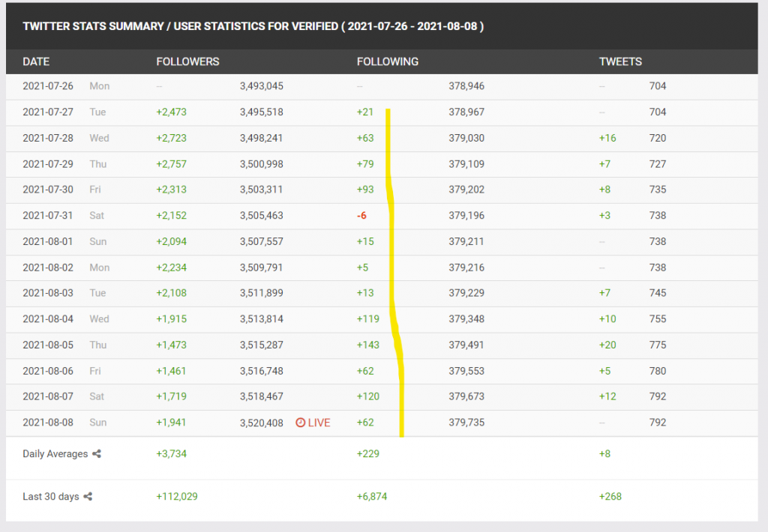
Task: Click following change +93
Action: click(365, 190)
